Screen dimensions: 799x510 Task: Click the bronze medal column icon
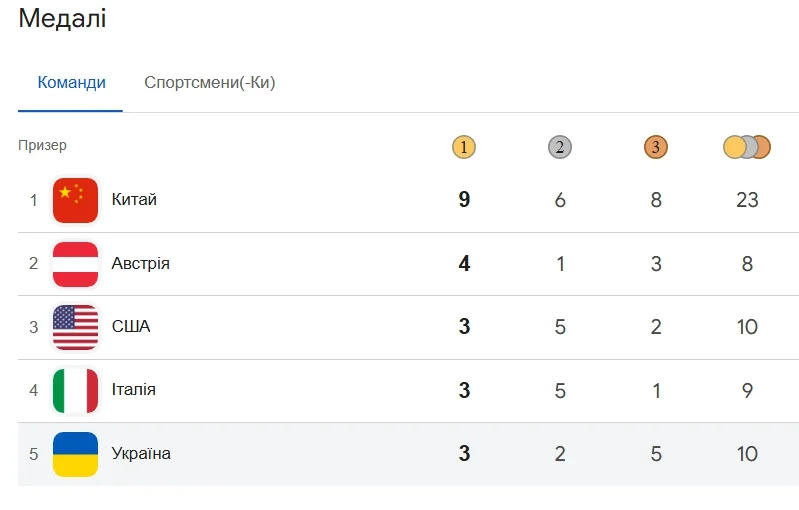click(x=655, y=147)
